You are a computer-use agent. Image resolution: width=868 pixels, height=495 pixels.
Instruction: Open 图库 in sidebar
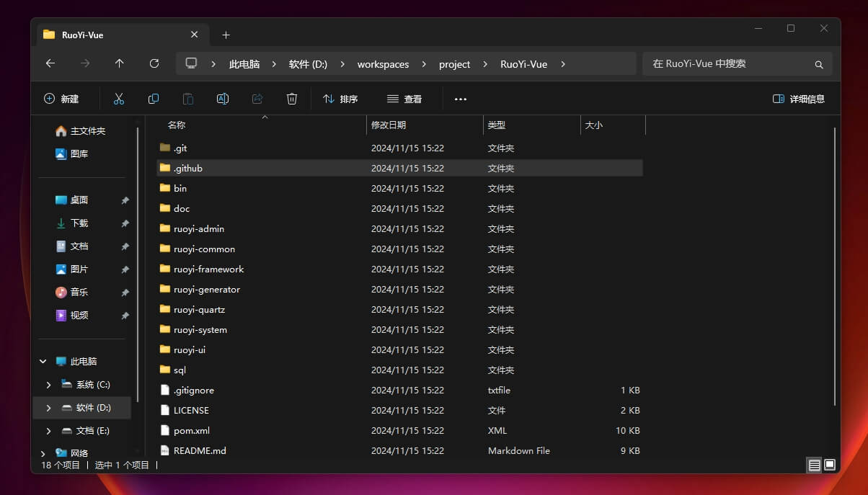coord(72,154)
